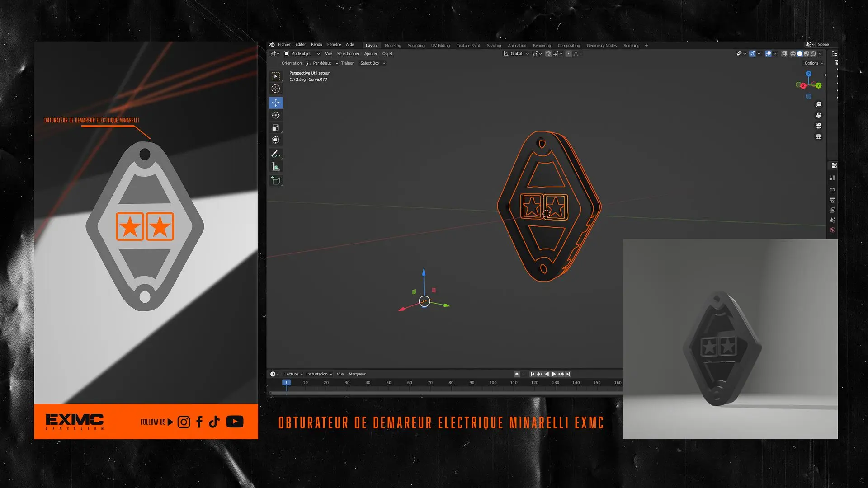
Task: Enable solid viewport shading
Action: pyautogui.click(x=800, y=54)
